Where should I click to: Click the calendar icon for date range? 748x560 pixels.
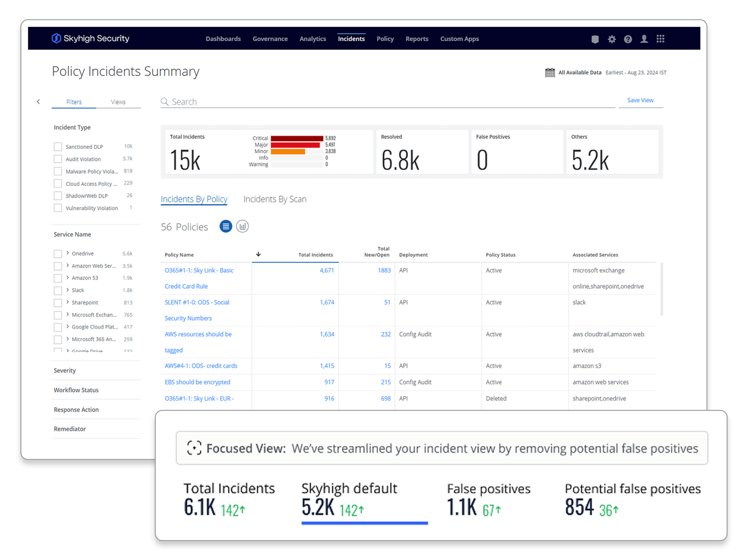[550, 73]
